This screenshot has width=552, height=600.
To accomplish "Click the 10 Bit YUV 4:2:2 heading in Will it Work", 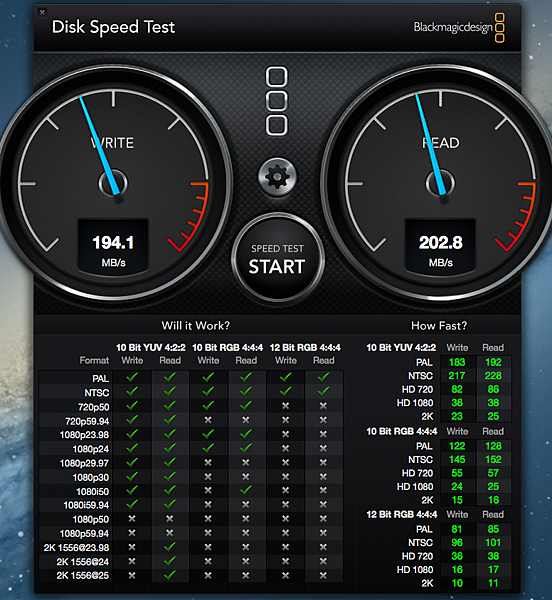I will pyautogui.click(x=151, y=347).
